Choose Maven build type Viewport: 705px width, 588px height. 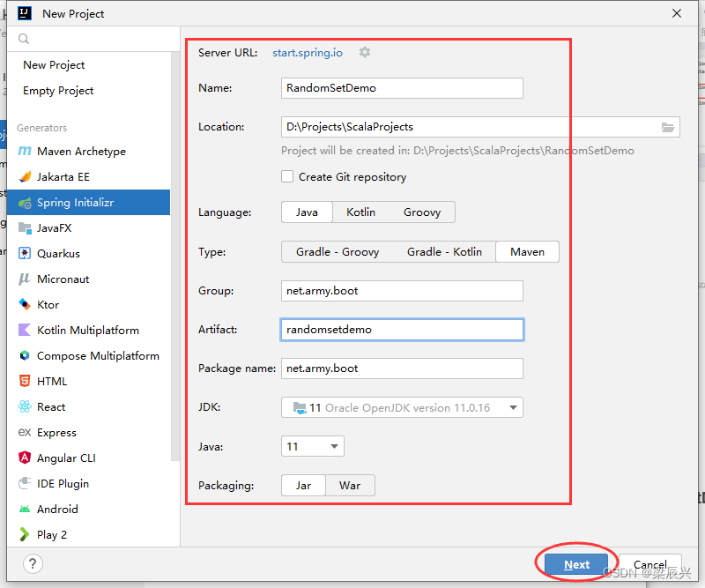(527, 251)
